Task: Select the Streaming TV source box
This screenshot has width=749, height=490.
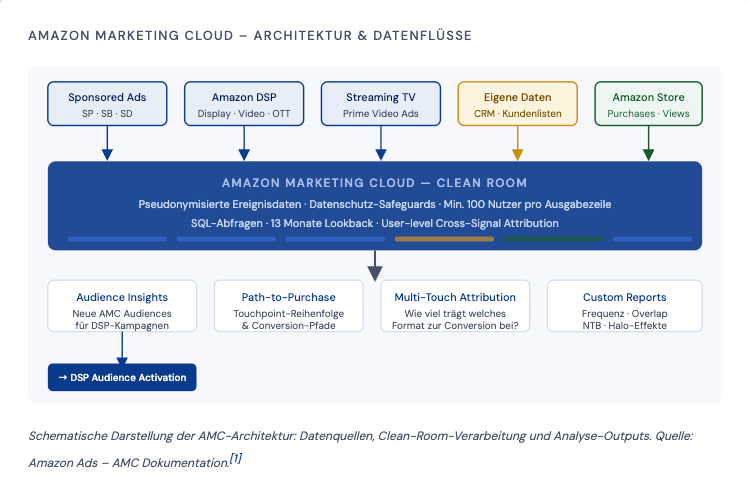Action: point(381,104)
